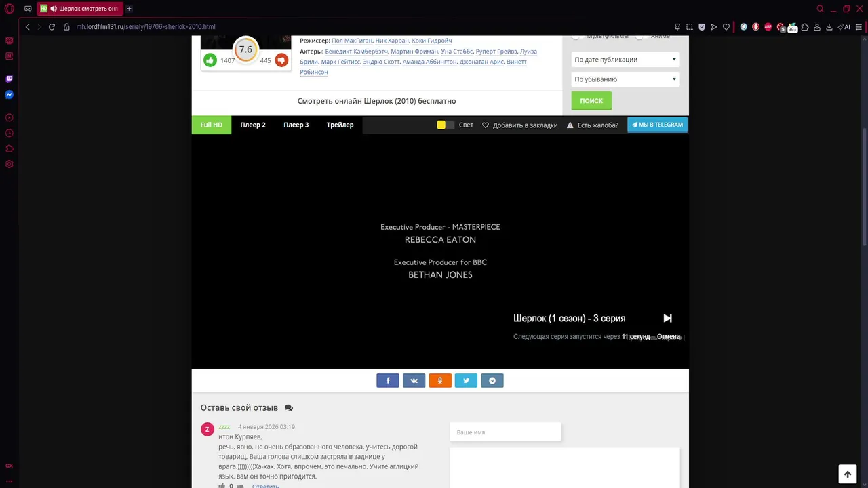The width and height of the screenshot is (868, 488).
Task: Open actor link Бенедикт Камбербэтч
Action: [357, 52]
